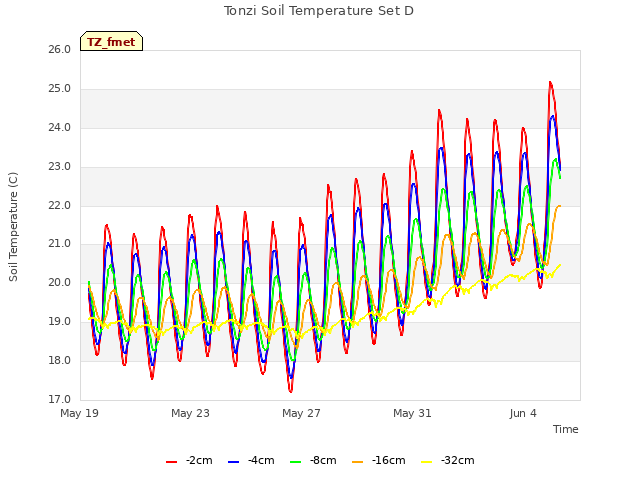
Task: Click the 23.0 y-axis tick label
Action: coord(60,167)
